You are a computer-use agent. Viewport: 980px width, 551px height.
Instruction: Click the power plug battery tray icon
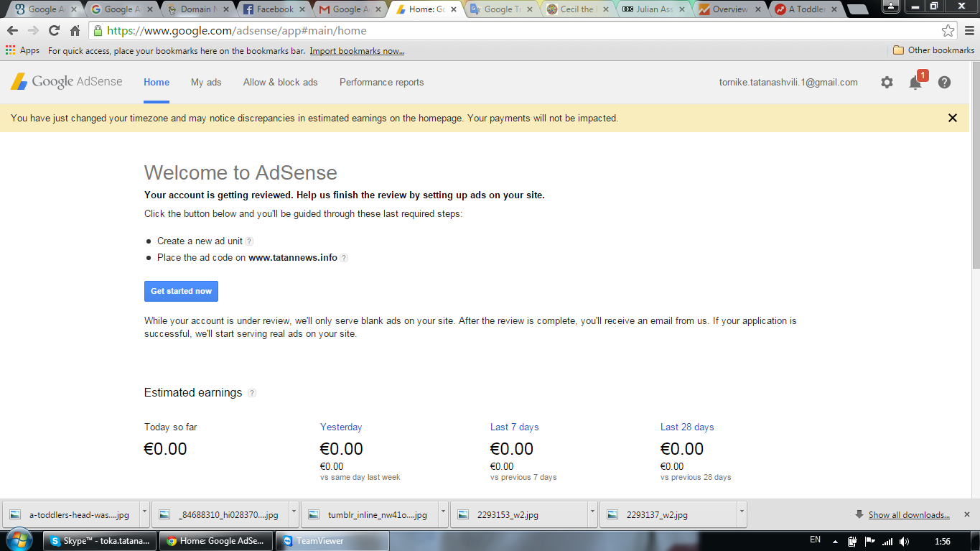tap(852, 541)
